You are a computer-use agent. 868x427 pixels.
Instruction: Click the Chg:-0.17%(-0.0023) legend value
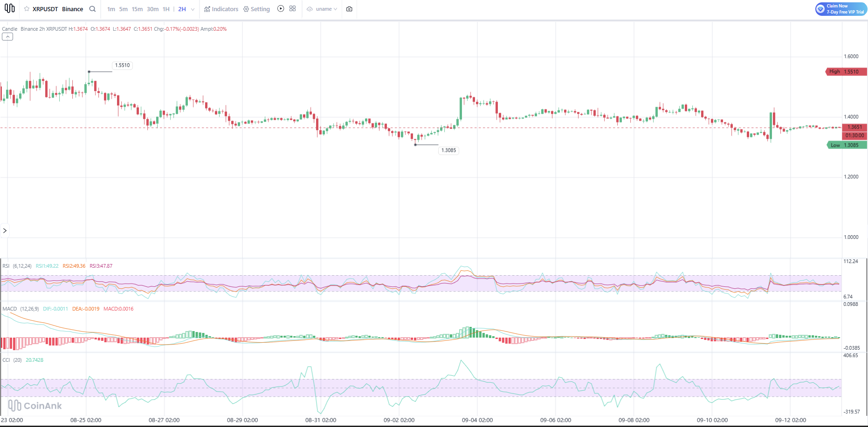[x=177, y=29]
